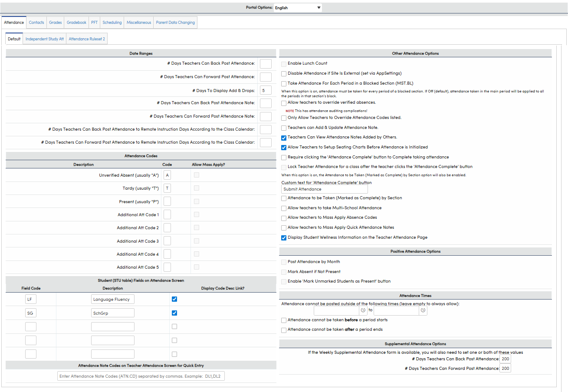Click the SchGrp description field

coord(113,313)
